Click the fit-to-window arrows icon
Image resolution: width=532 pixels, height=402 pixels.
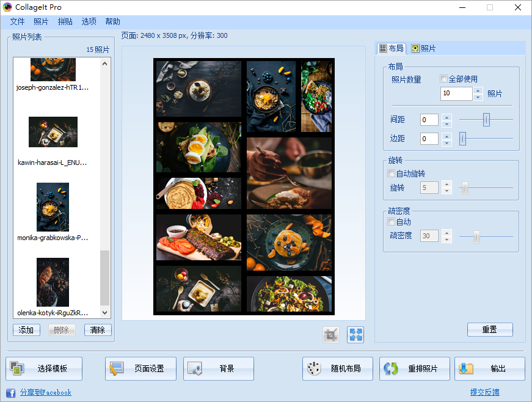(x=355, y=335)
